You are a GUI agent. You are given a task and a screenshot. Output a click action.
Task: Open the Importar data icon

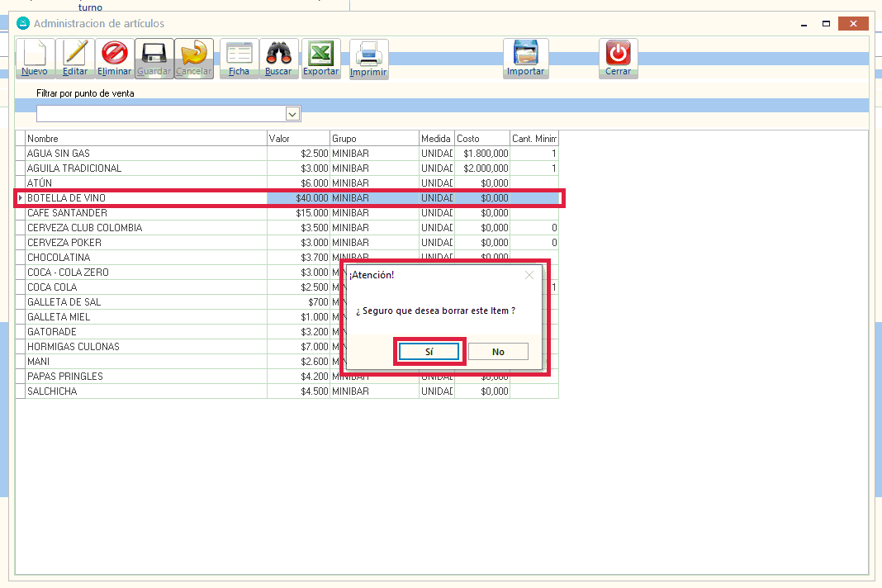(x=525, y=55)
